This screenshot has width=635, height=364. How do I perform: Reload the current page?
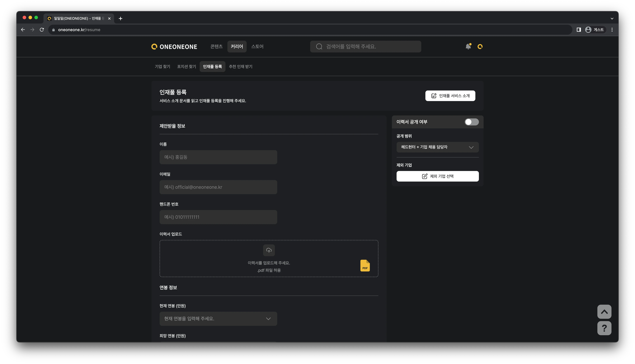[x=42, y=30]
